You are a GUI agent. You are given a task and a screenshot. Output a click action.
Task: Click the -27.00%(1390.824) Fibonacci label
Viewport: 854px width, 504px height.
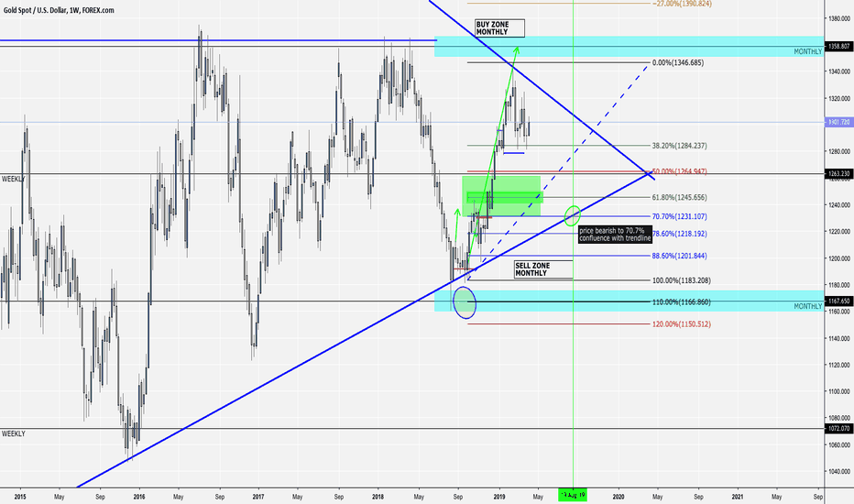click(x=682, y=4)
